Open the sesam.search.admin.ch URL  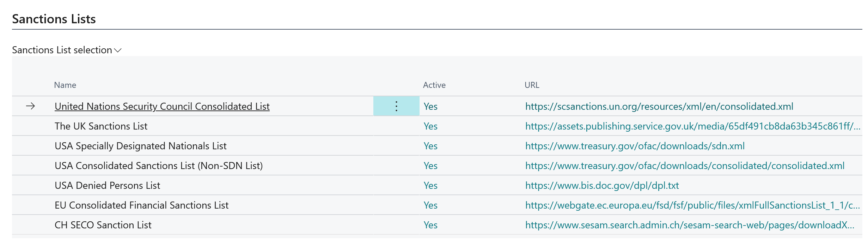pyautogui.click(x=690, y=225)
